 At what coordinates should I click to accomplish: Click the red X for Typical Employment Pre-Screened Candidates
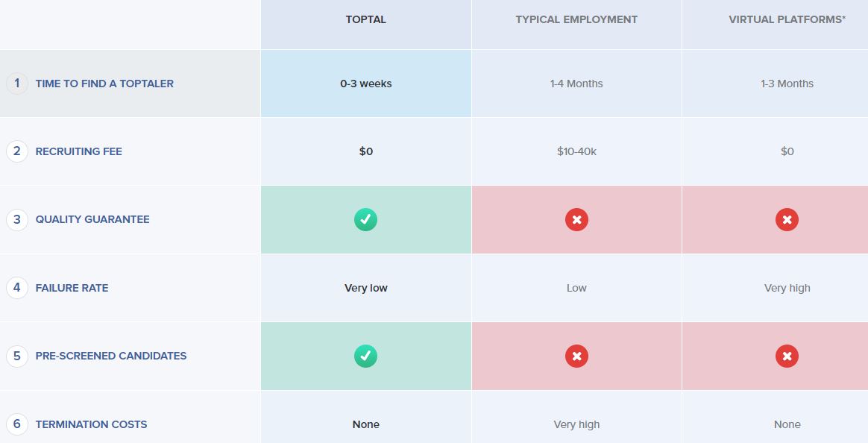coord(577,356)
